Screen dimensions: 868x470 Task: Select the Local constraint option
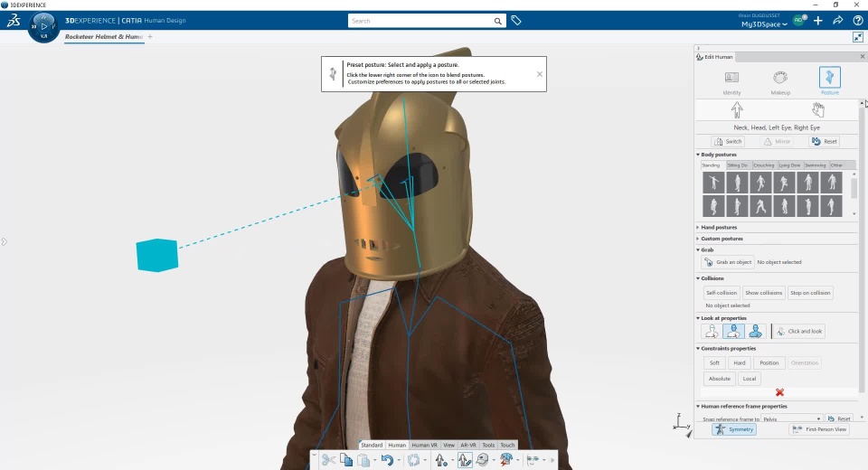[749, 379]
